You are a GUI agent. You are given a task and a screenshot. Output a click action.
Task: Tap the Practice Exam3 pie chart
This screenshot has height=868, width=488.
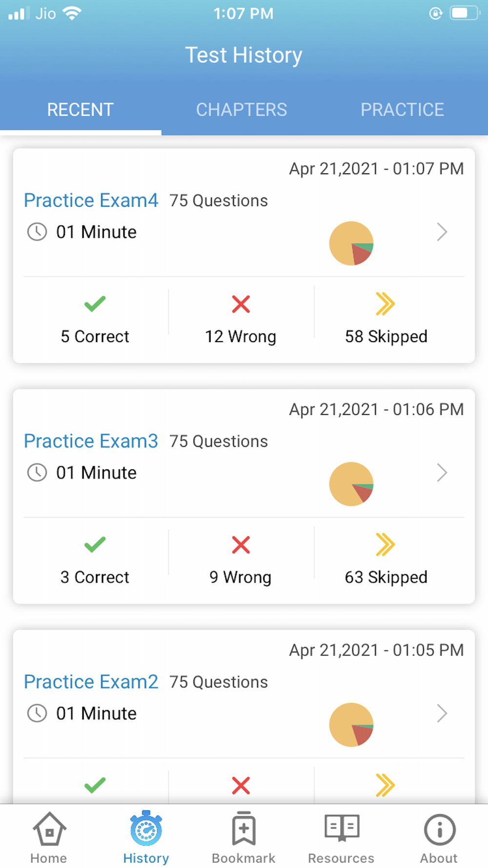(351, 484)
